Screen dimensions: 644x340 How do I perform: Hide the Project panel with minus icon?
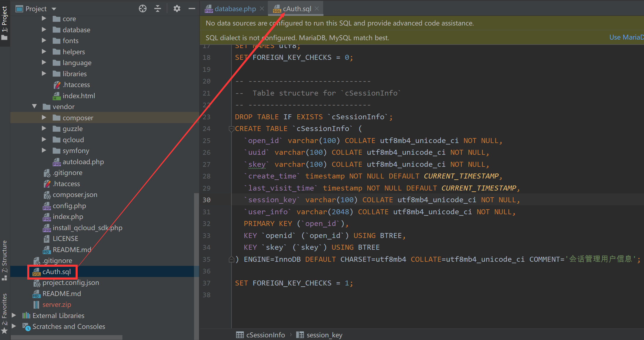coord(192,9)
